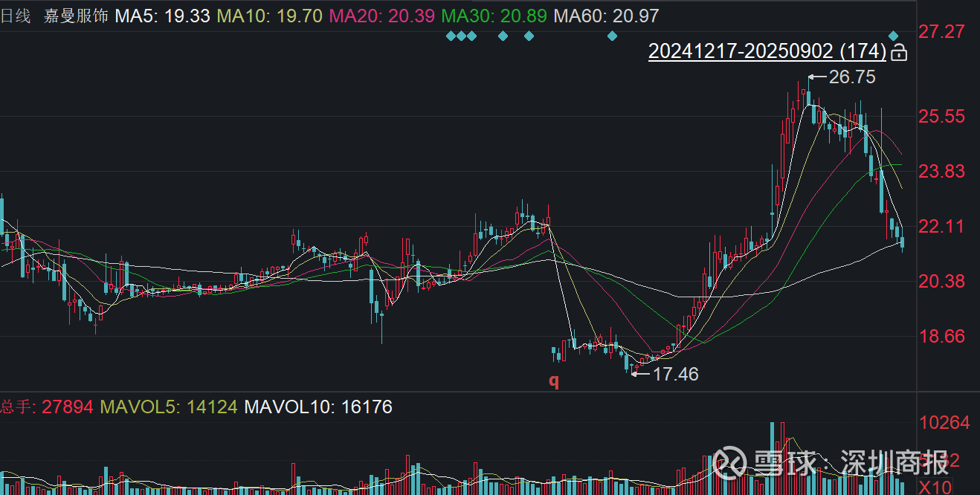Click the lock icon beside the date range
This screenshot has width=980, height=495.
point(898,52)
